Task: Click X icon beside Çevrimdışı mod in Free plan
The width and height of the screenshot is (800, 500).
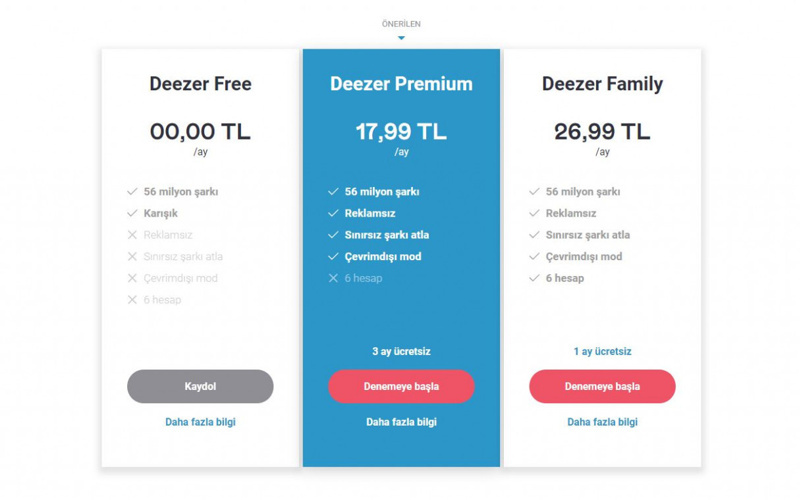Action: (132, 278)
